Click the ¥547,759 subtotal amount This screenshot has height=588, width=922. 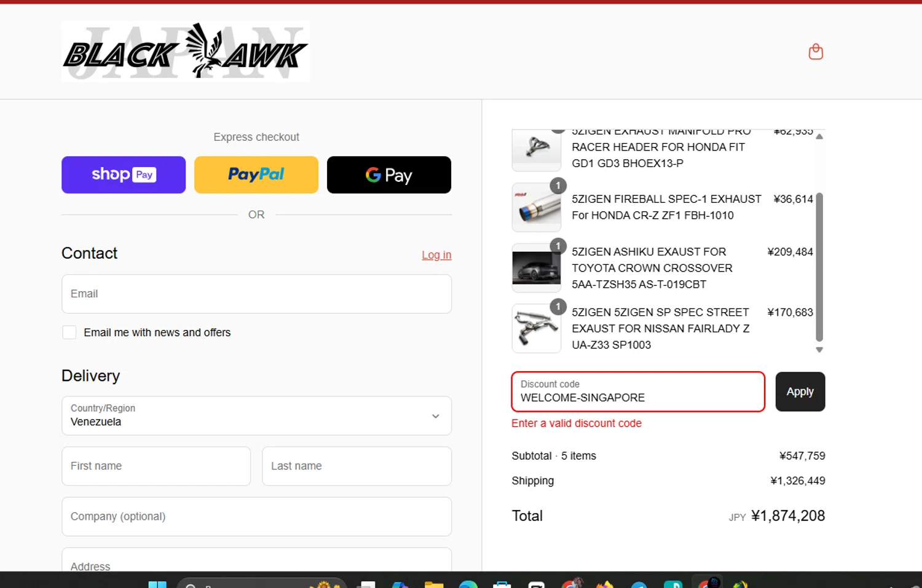tap(802, 456)
